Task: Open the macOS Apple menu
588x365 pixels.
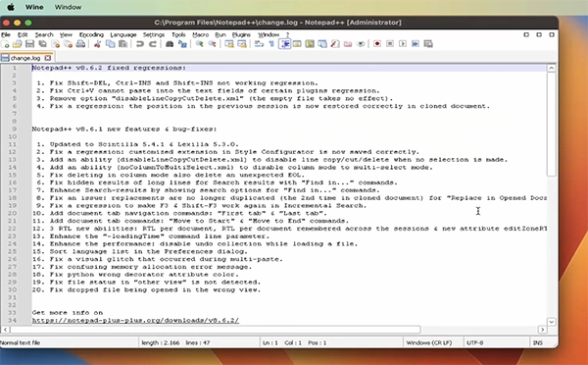Action: 11,7
